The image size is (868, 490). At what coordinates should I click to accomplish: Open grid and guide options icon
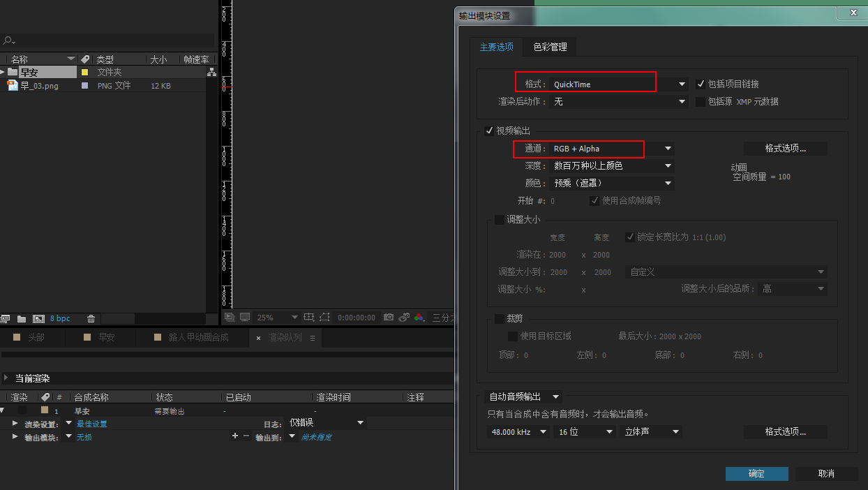[x=310, y=317]
